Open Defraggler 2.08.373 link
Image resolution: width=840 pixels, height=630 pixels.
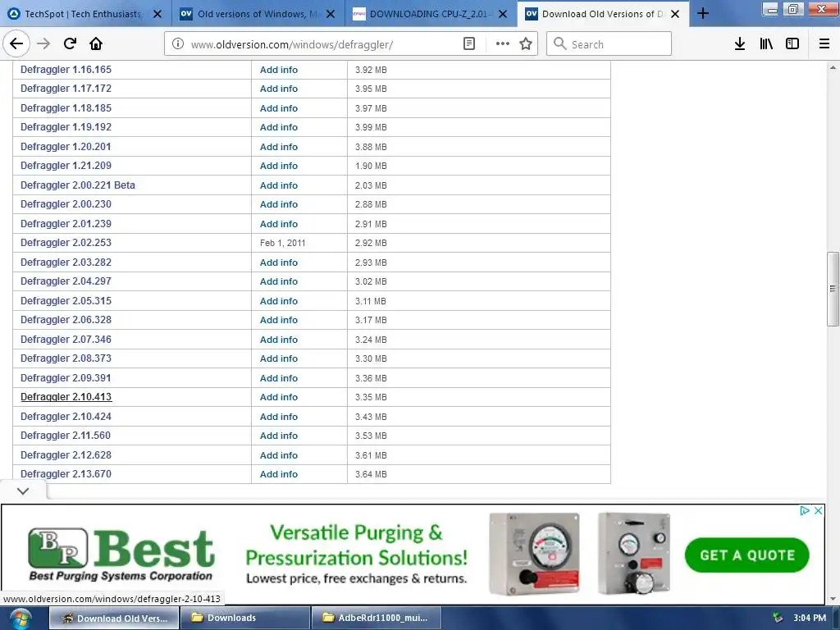[x=66, y=358]
